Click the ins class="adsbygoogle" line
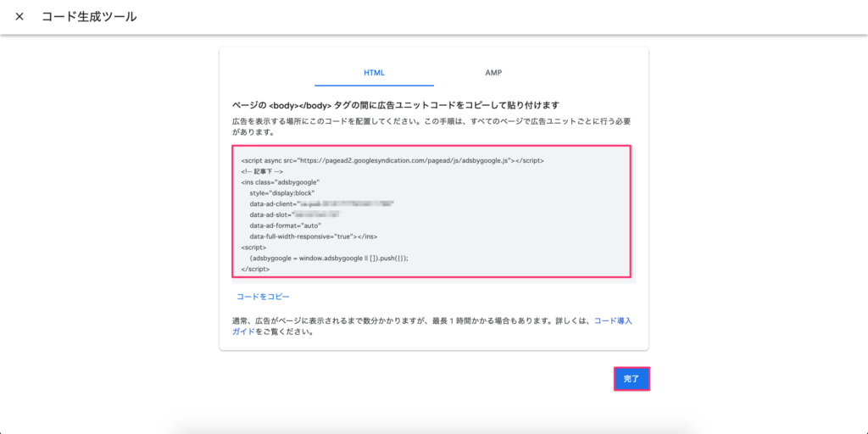 pos(281,182)
